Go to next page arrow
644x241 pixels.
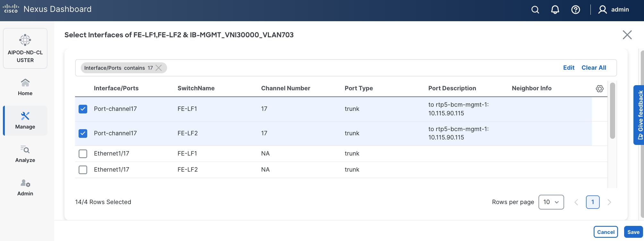(609, 202)
